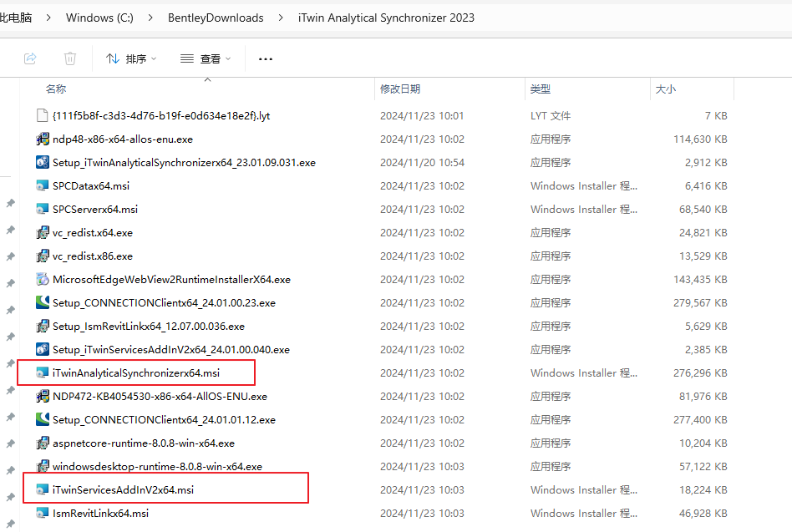
Task: Click the 114,630 KB size cell
Action: pos(700,139)
